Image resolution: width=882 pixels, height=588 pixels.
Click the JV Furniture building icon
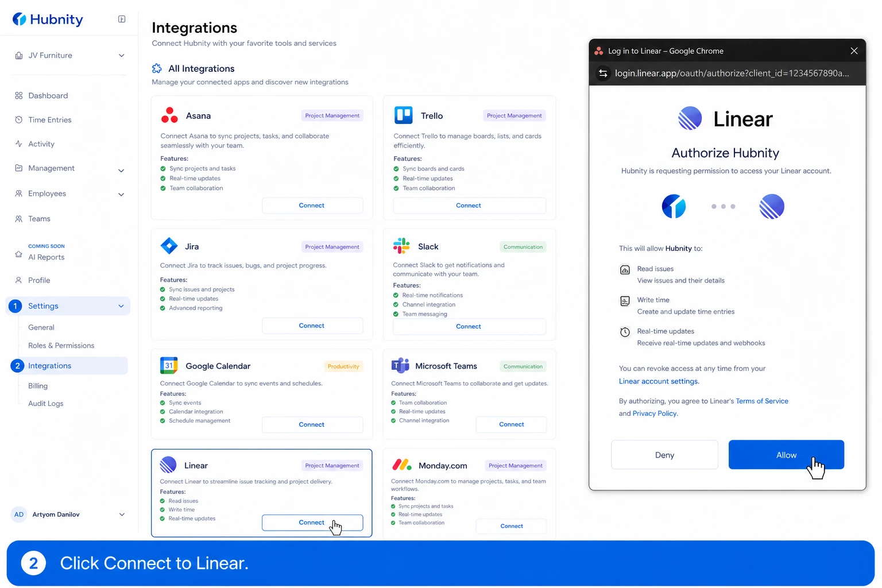click(19, 55)
